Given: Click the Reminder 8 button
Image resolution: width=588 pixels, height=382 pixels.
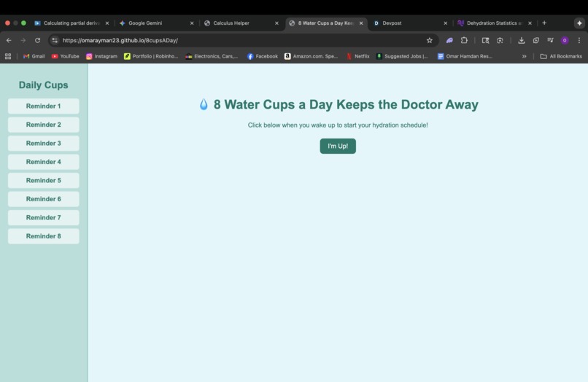Looking at the screenshot, I should [44, 236].
